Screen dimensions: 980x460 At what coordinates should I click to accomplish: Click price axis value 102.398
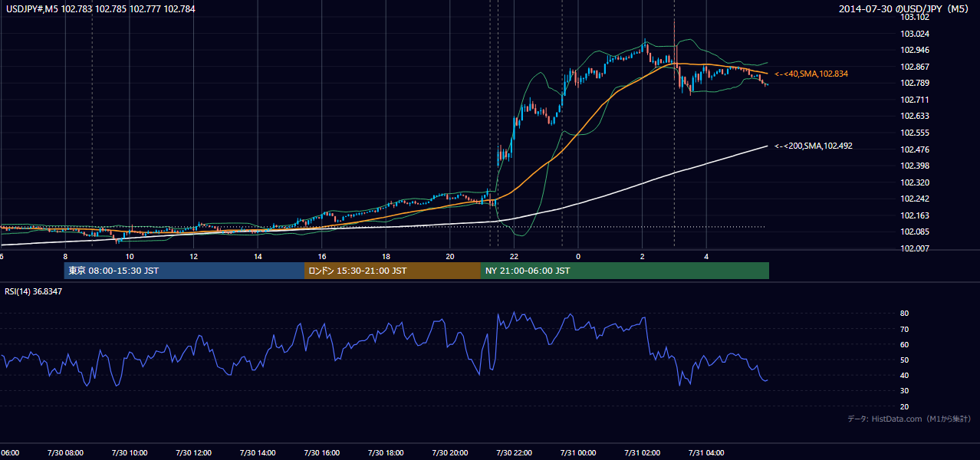tap(914, 166)
